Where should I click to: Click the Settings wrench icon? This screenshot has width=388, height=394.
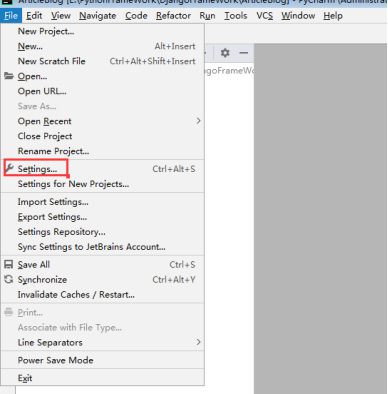9,169
